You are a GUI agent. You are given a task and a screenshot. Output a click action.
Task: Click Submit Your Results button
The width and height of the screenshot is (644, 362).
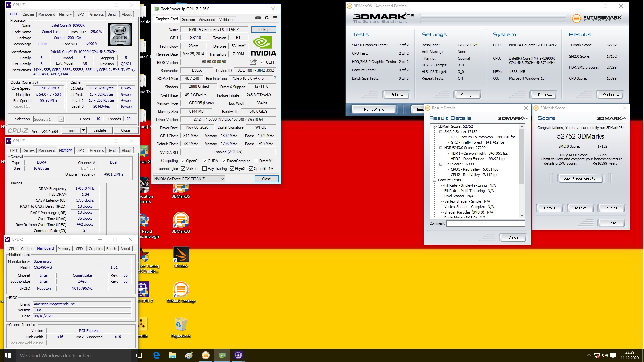pos(581,178)
